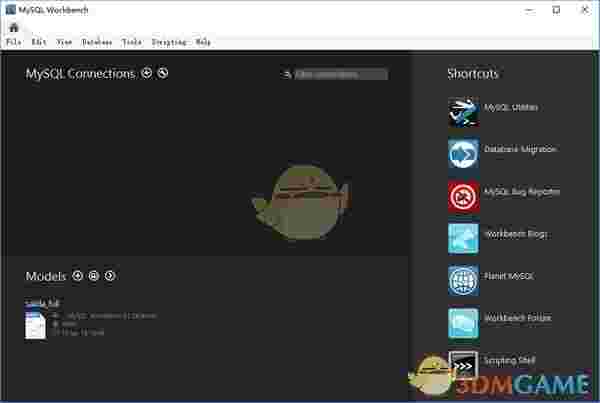The width and height of the screenshot is (600, 403).
Task: Minimize the MySQL Workbench window
Action: (530, 10)
